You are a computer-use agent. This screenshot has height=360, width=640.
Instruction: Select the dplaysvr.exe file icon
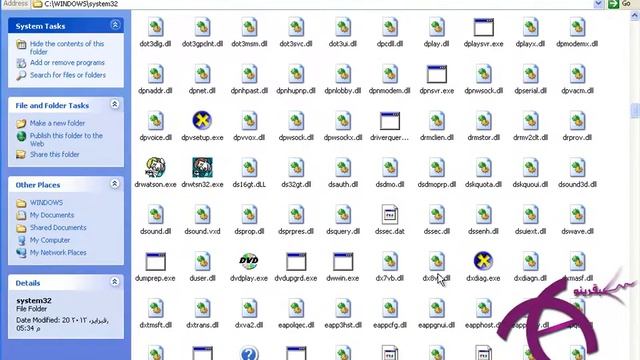[483, 27]
